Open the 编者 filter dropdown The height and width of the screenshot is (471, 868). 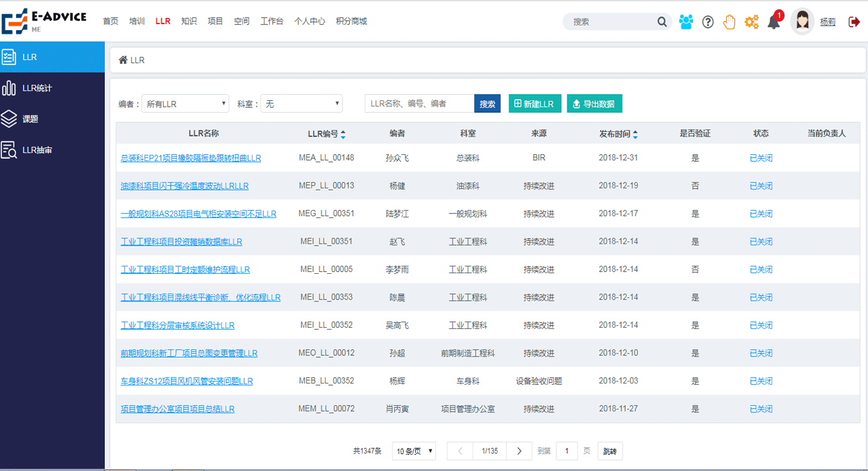point(184,103)
